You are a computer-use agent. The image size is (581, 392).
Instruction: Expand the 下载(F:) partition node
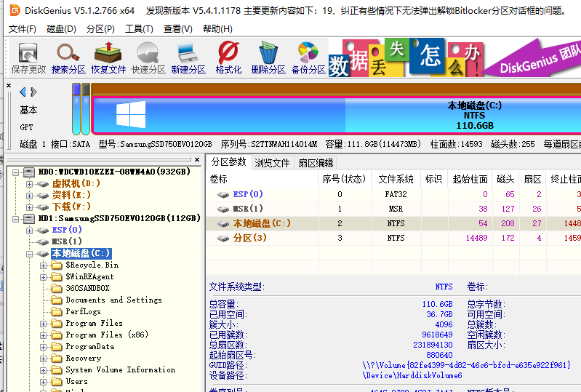(x=29, y=207)
